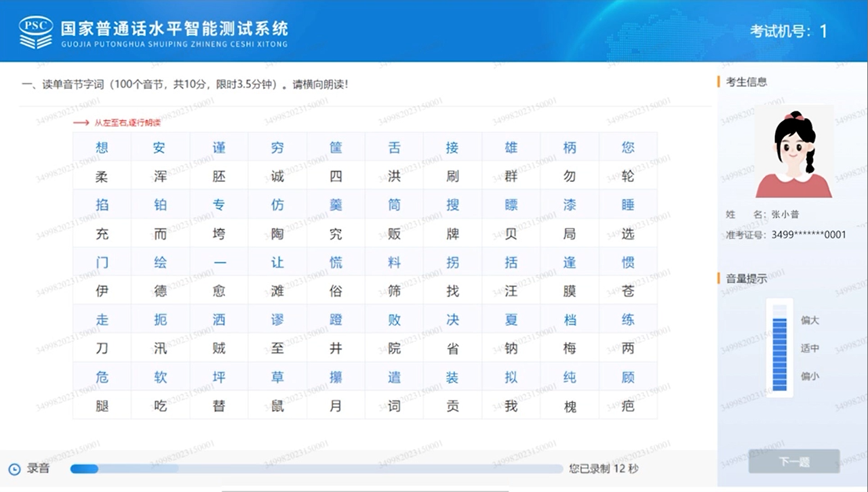The width and height of the screenshot is (868, 492).
Task: Click the character 您 in the first row
Action: [x=628, y=147]
